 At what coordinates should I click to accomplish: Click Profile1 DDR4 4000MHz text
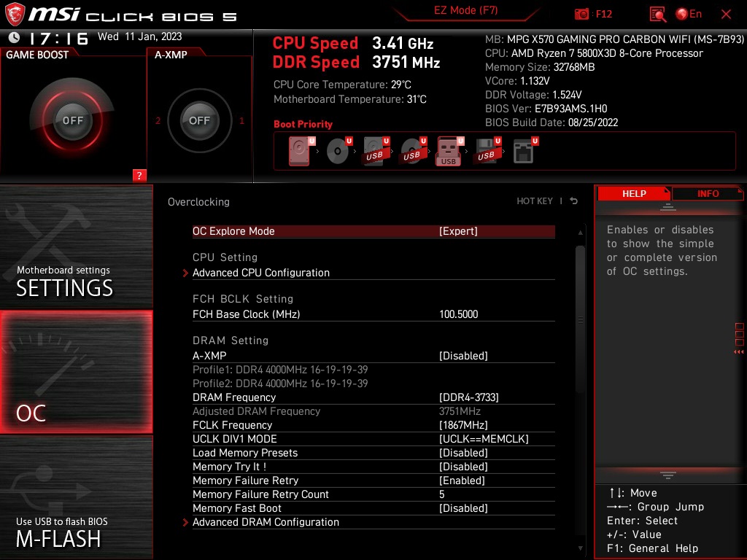[280, 370]
